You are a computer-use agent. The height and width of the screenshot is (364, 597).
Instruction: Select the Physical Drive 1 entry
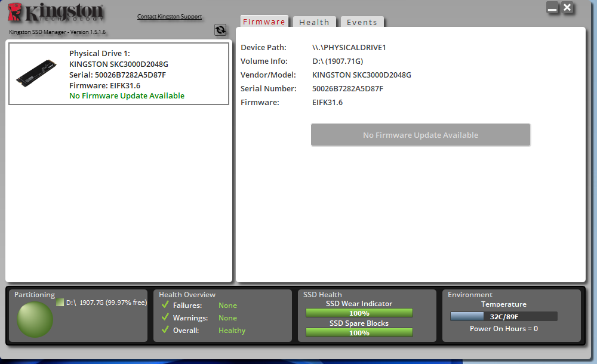(119, 73)
